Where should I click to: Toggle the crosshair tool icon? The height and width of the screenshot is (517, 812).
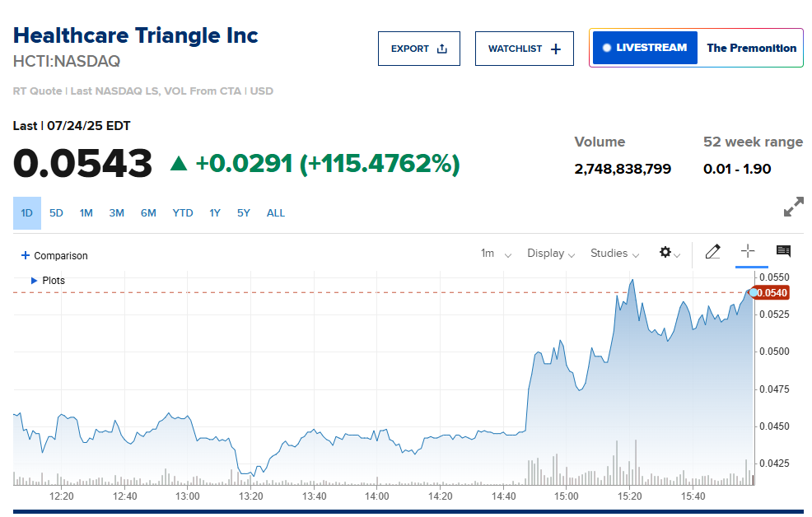(748, 252)
